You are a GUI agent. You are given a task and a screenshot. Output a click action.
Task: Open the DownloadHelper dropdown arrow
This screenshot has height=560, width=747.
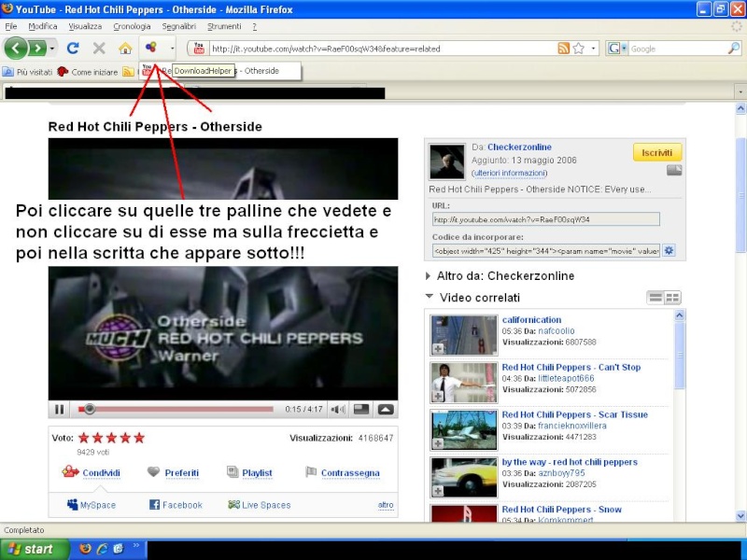point(172,49)
